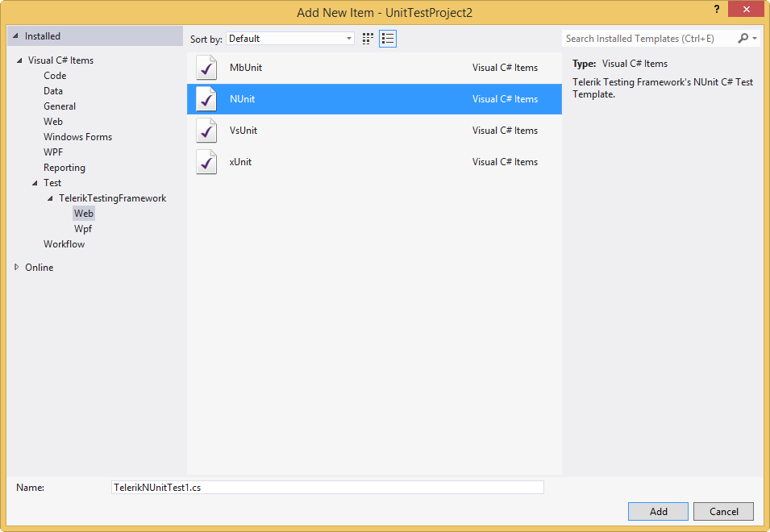
Task: Select the Windows Forms category
Action: pyautogui.click(x=77, y=137)
